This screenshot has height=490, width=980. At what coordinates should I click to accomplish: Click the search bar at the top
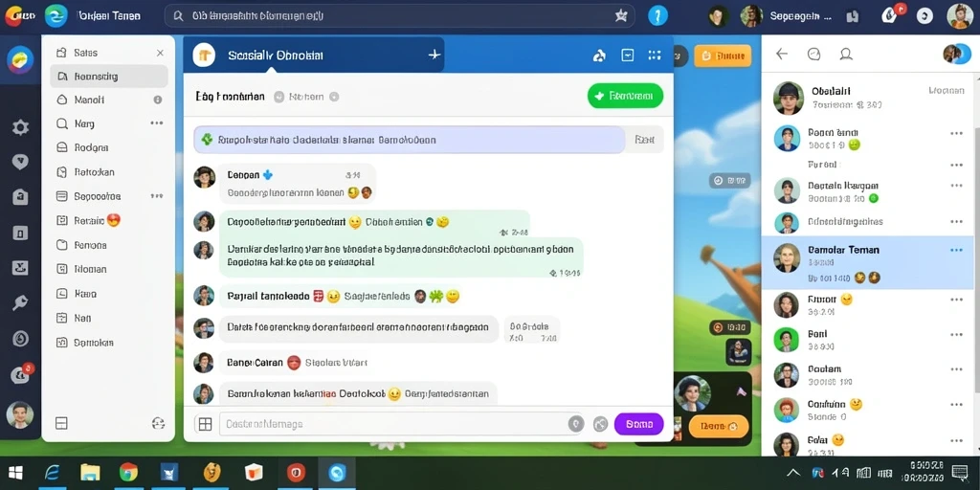[x=400, y=16]
